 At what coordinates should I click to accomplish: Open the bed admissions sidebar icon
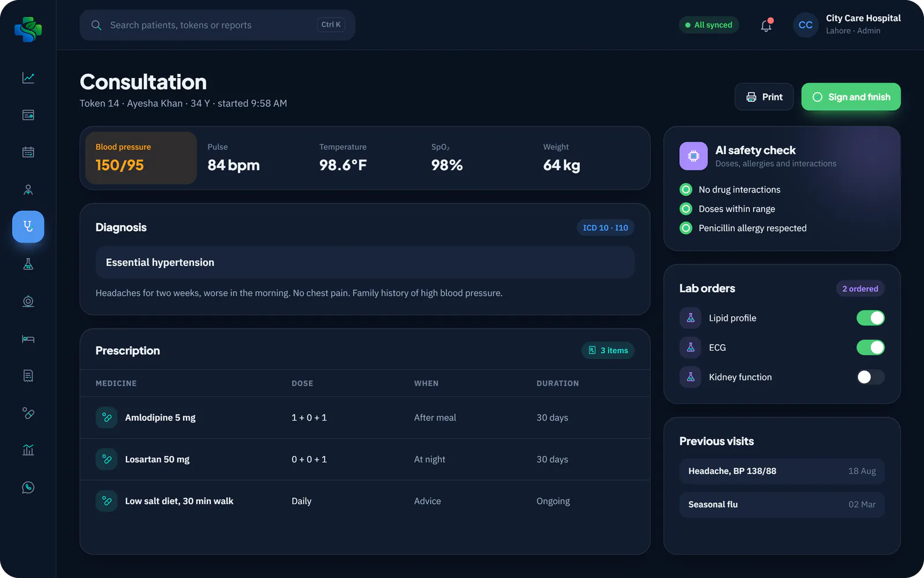tap(28, 339)
